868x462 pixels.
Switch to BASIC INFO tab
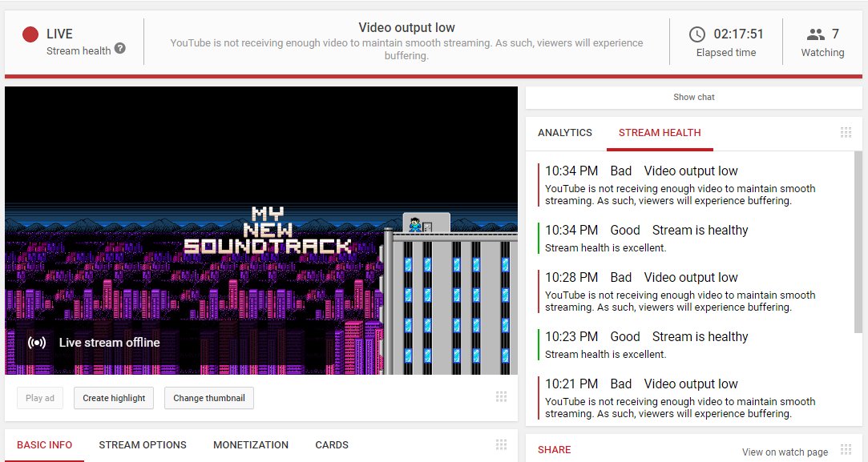(x=44, y=445)
